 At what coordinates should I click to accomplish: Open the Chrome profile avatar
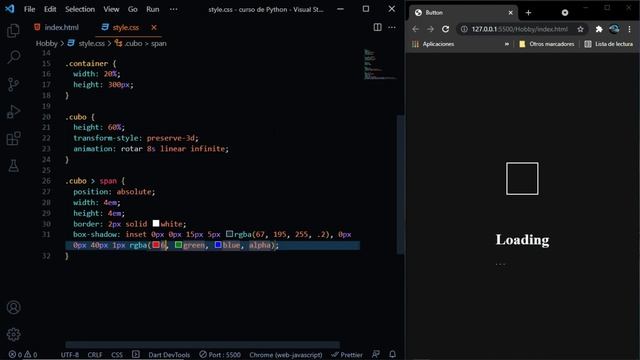(614, 29)
